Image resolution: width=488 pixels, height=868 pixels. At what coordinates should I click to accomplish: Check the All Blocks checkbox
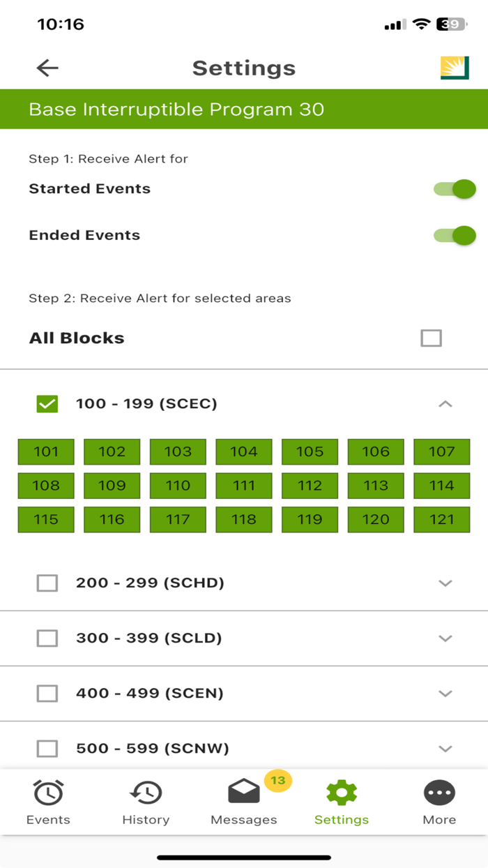(432, 338)
